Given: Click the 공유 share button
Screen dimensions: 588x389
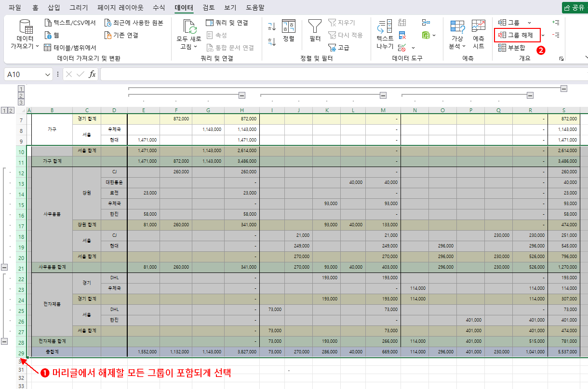Looking at the screenshot, I should pos(574,8).
